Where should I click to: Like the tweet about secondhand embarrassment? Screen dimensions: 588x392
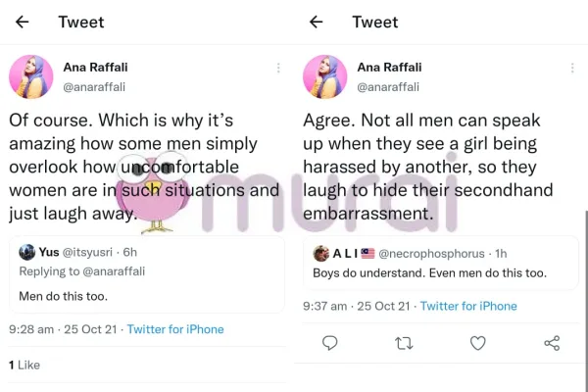click(477, 343)
